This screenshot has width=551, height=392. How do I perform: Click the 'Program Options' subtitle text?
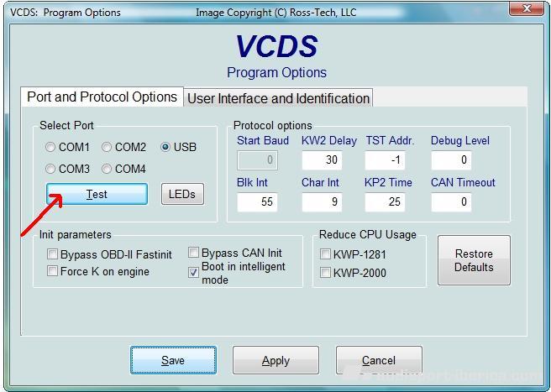click(x=276, y=72)
